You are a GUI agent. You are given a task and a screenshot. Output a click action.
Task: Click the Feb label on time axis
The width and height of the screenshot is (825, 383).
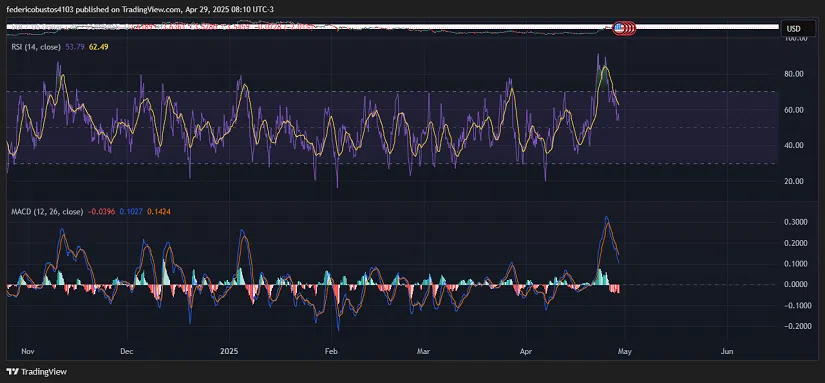pyautogui.click(x=330, y=350)
